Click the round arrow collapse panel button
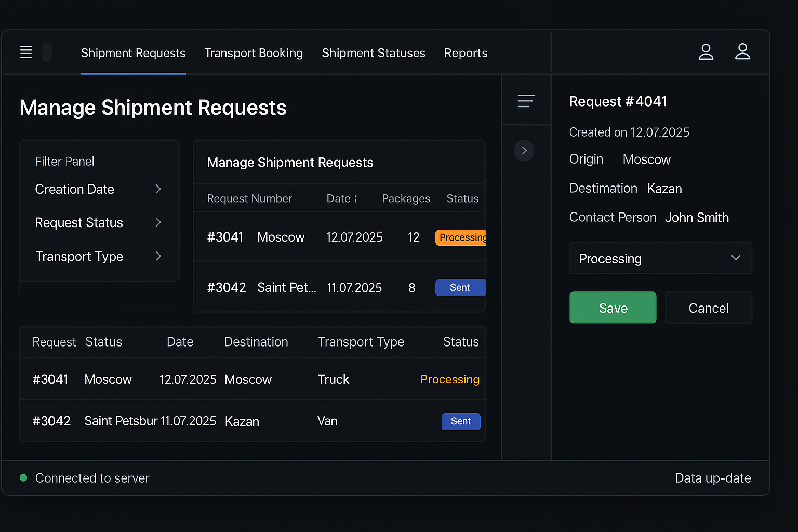Screen dimensions: 798x532 (x=524, y=151)
